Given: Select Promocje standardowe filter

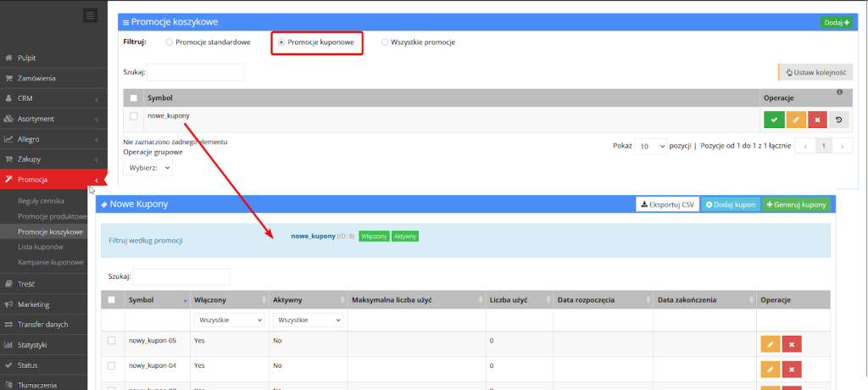Looking at the screenshot, I should pyautogui.click(x=170, y=42).
